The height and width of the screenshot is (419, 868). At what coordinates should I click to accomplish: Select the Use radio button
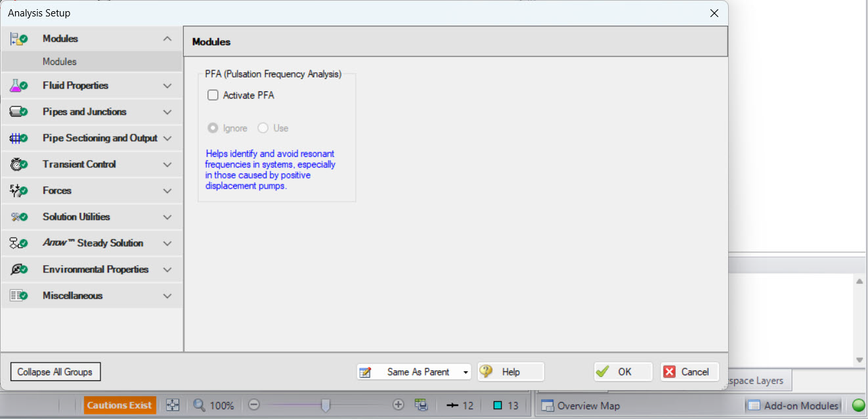tap(263, 128)
